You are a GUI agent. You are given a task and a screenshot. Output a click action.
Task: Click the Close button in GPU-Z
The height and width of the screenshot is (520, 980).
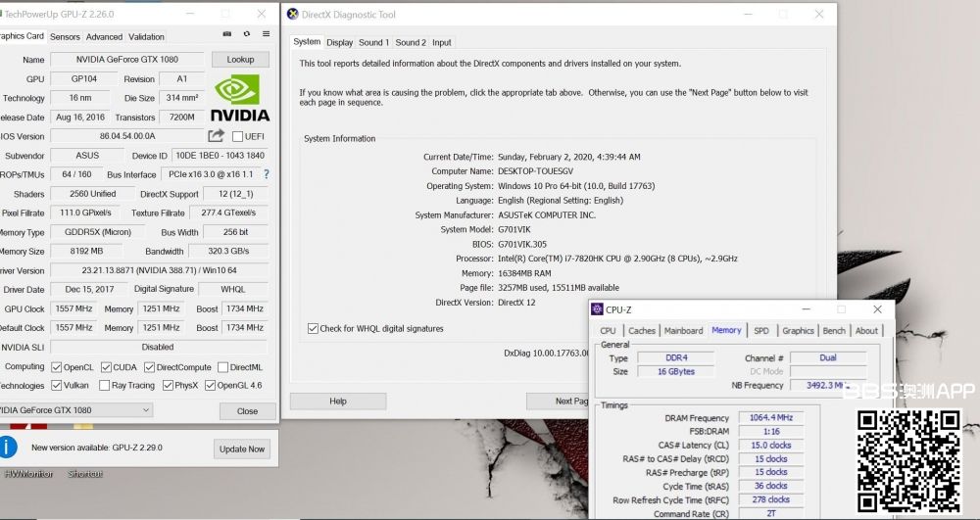click(x=248, y=410)
